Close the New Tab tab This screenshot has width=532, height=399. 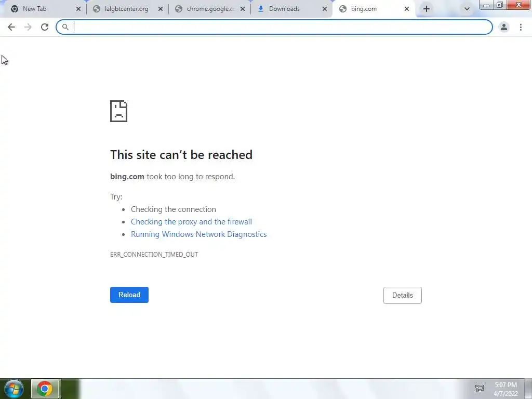click(78, 9)
